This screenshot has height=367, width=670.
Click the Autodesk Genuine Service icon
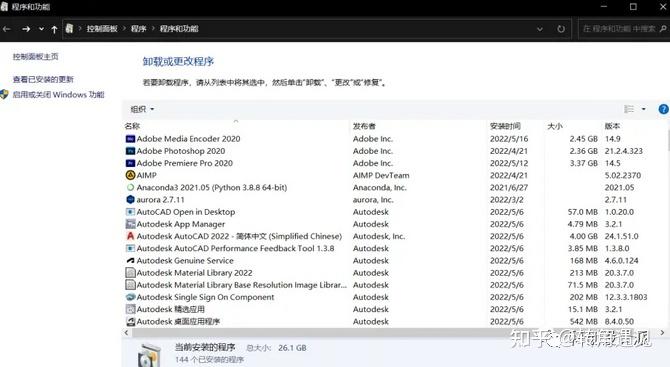[x=130, y=261]
